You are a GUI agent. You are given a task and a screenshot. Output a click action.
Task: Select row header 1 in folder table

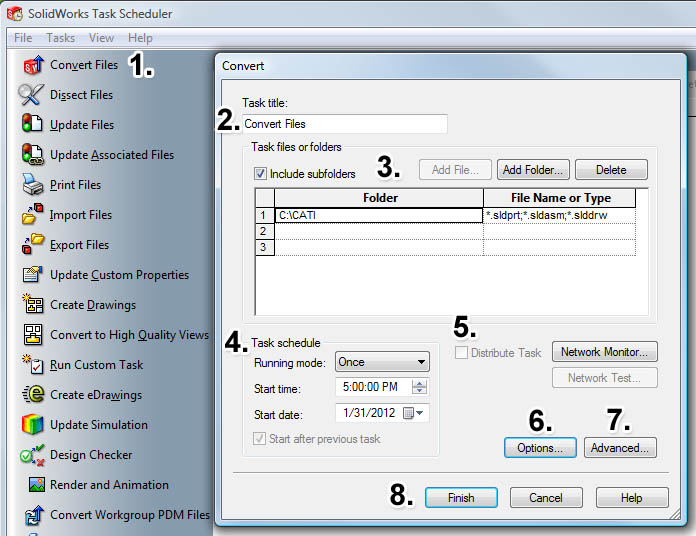[265, 215]
